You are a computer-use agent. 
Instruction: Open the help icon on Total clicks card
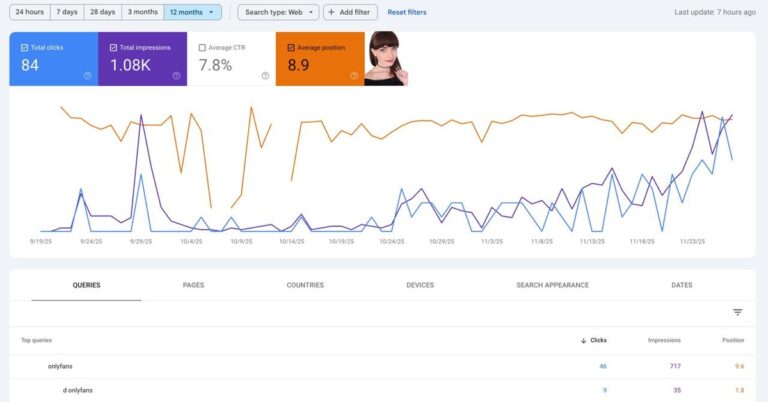88,76
